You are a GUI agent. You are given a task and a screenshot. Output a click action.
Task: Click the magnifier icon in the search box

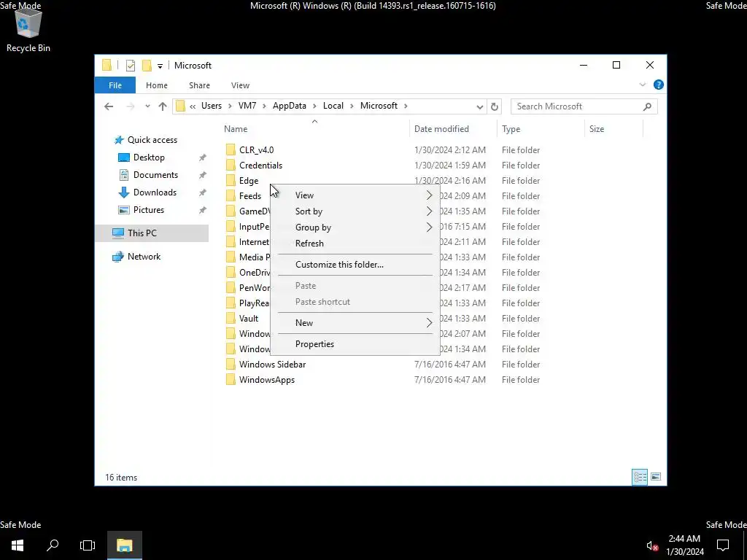[647, 106]
